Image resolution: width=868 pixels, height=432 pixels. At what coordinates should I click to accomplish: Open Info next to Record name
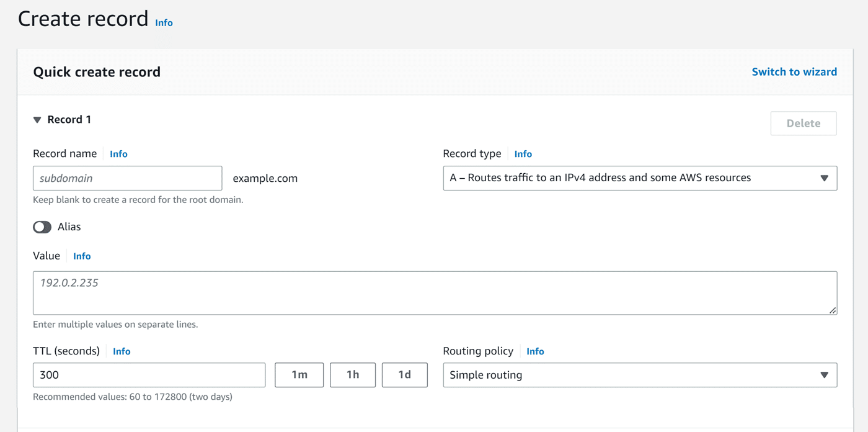118,153
